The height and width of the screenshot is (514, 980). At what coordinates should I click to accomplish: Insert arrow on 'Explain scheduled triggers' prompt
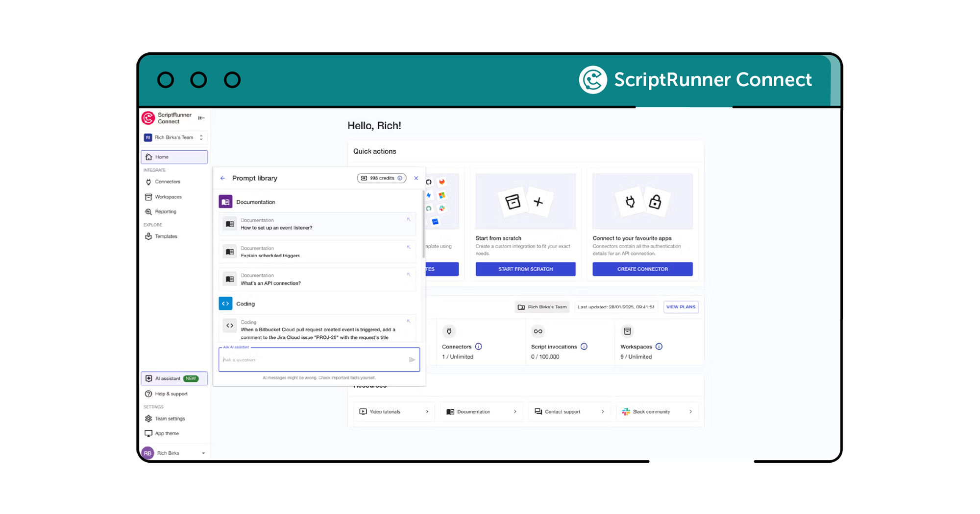pos(409,247)
